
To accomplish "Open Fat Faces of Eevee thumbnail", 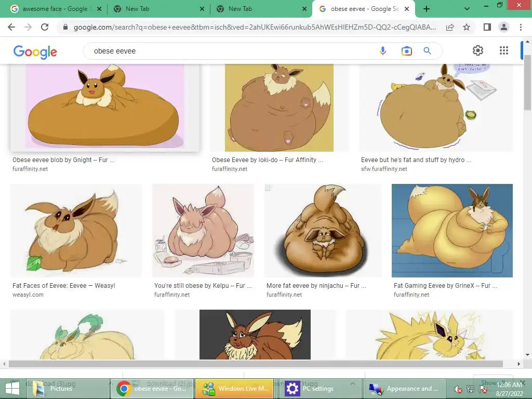I will [76, 231].
